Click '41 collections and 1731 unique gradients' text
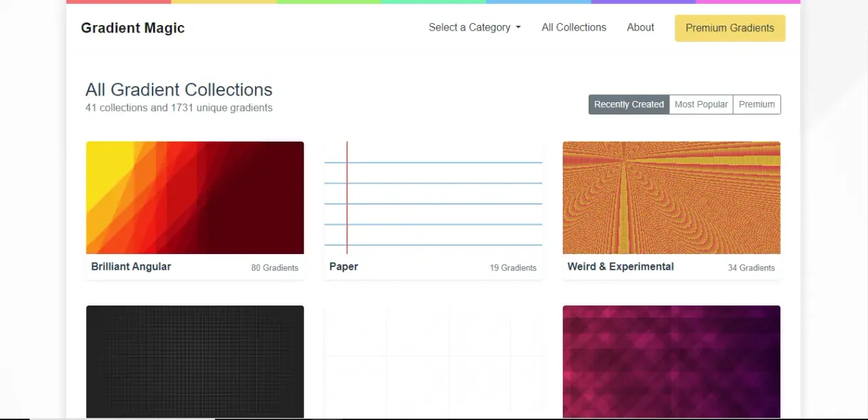 coord(179,108)
